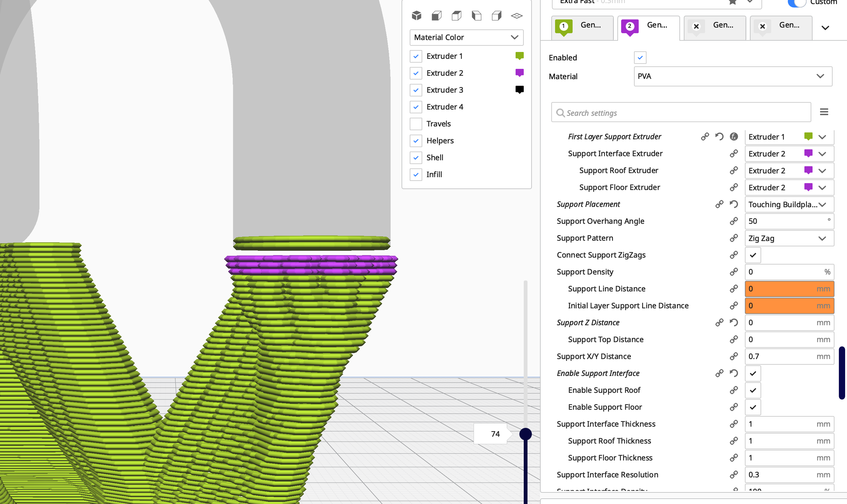Toggle Extruder 4 visibility checkbox

(x=416, y=107)
